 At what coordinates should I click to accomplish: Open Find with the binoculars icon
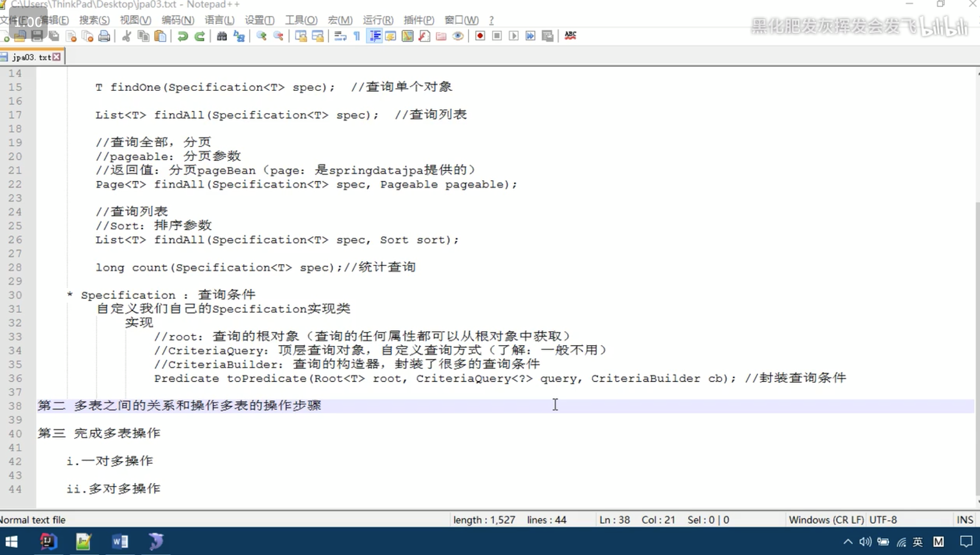(222, 36)
